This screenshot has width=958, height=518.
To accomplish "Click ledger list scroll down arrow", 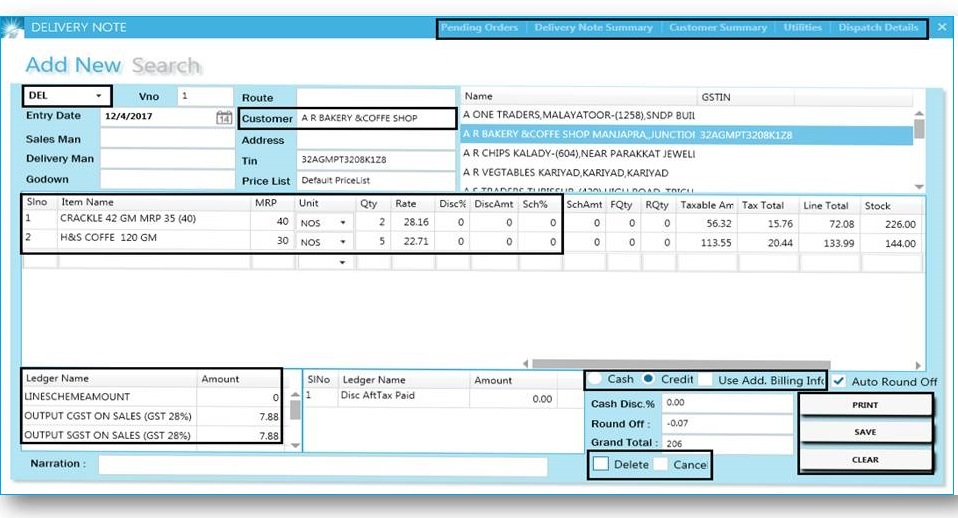I will click(295, 445).
